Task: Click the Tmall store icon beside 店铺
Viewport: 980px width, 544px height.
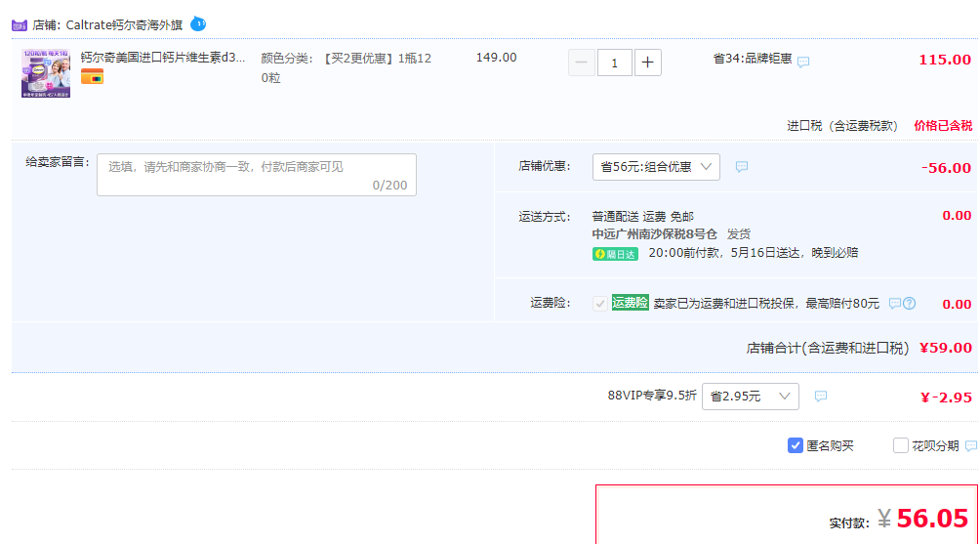Action: pyautogui.click(x=20, y=25)
